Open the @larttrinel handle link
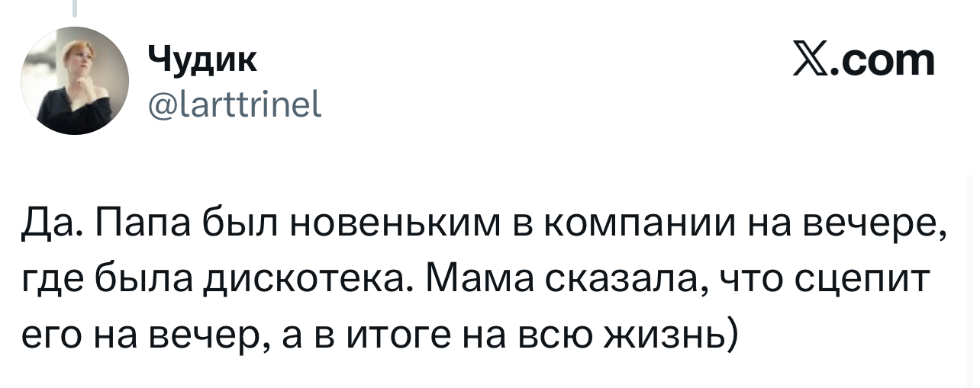Image resolution: width=980 pixels, height=388 pixels. pyautogui.click(x=234, y=98)
